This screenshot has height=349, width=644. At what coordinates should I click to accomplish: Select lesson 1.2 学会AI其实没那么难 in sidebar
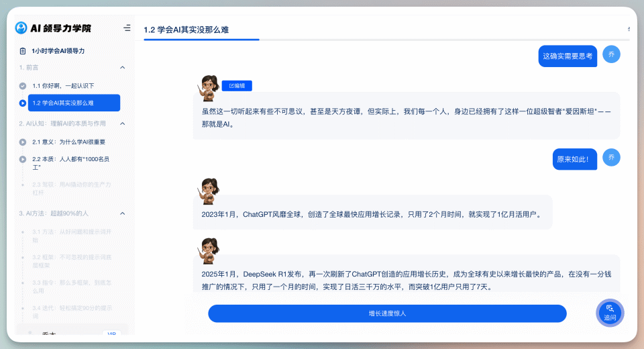74,103
